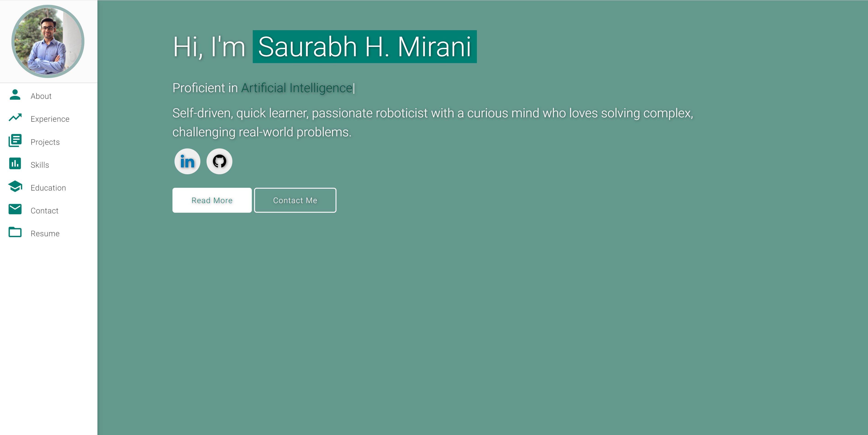Open the GitHub profile icon
Viewport: 868px width, 435px height.
click(219, 161)
